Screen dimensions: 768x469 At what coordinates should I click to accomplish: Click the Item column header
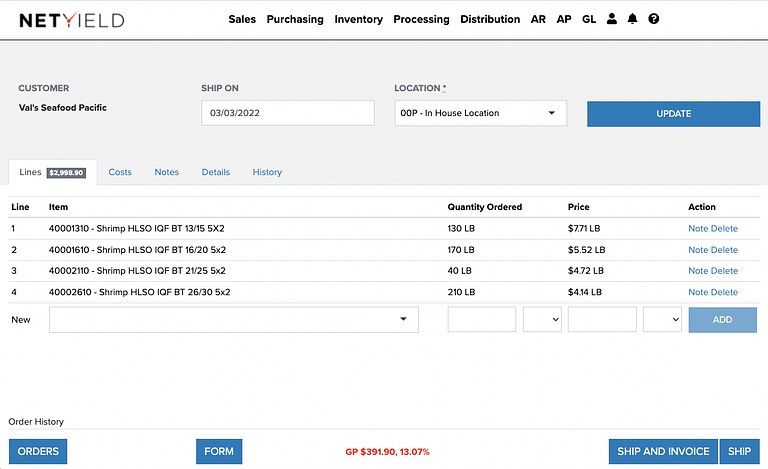click(x=58, y=207)
